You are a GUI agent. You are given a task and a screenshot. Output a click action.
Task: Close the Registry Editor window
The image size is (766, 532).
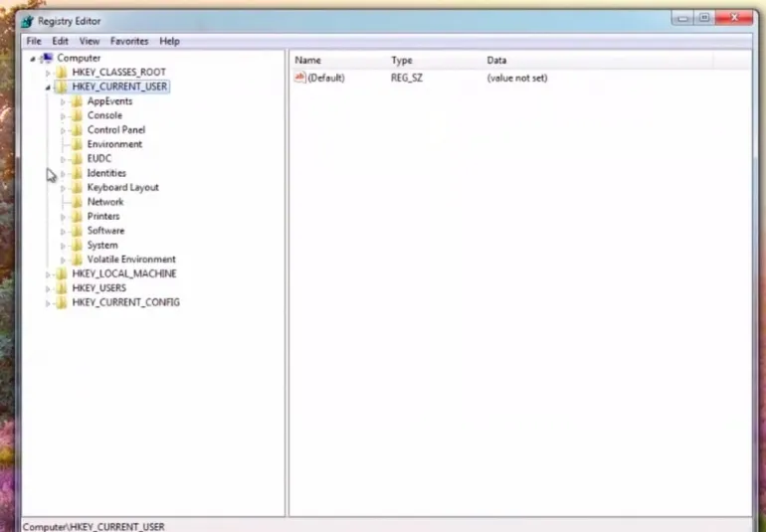(x=734, y=19)
